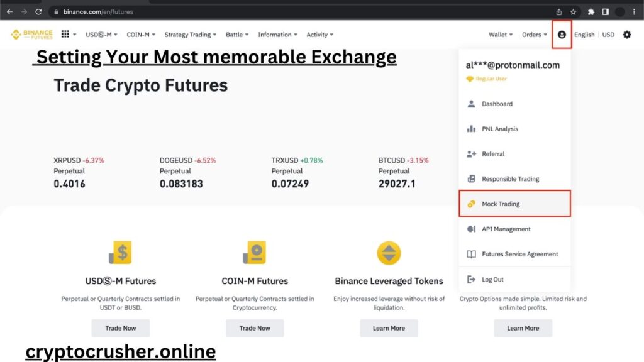Image resolution: width=644 pixels, height=362 pixels.
Task: Change currency via USD link
Action: click(x=608, y=35)
